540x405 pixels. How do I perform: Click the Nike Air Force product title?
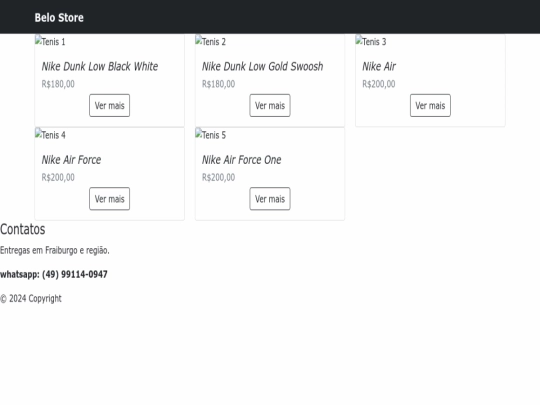pyautogui.click(x=71, y=160)
